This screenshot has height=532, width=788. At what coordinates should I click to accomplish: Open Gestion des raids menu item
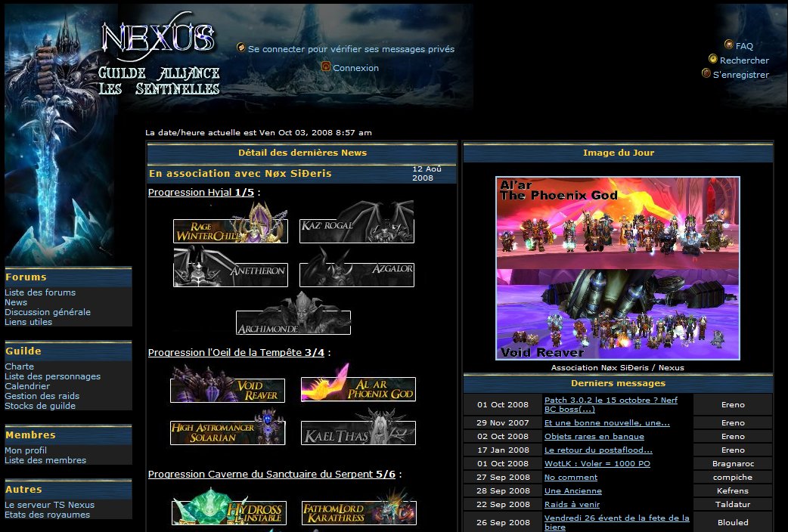42,396
